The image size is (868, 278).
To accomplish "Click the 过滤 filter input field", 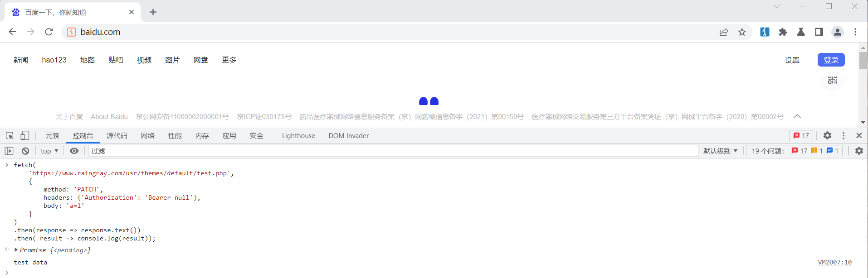I will [393, 151].
